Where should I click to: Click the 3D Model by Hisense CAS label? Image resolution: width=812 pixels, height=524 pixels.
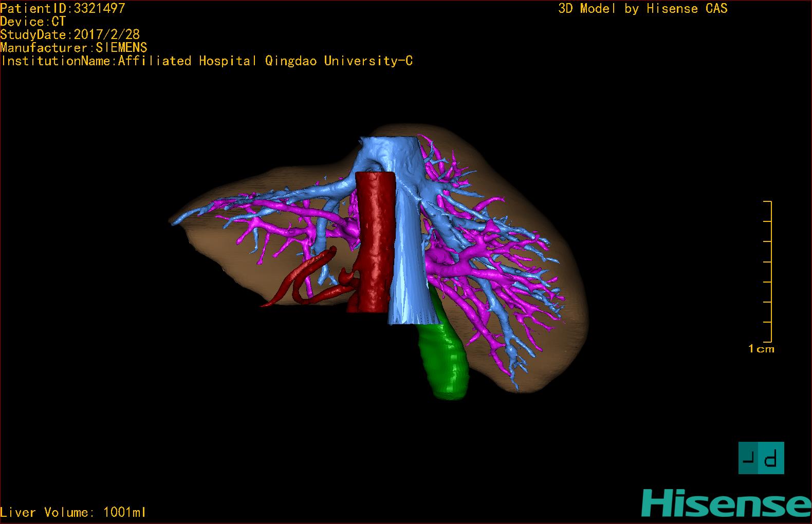point(643,9)
